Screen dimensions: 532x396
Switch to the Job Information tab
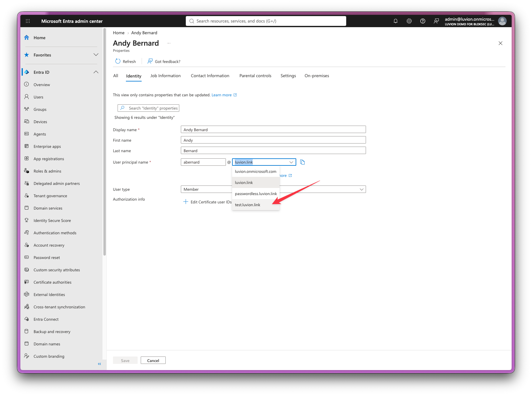click(165, 76)
